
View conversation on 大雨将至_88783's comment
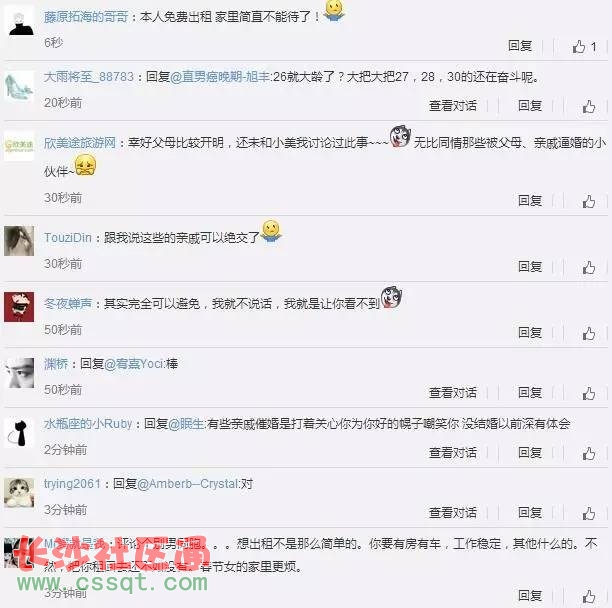(x=453, y=105)
